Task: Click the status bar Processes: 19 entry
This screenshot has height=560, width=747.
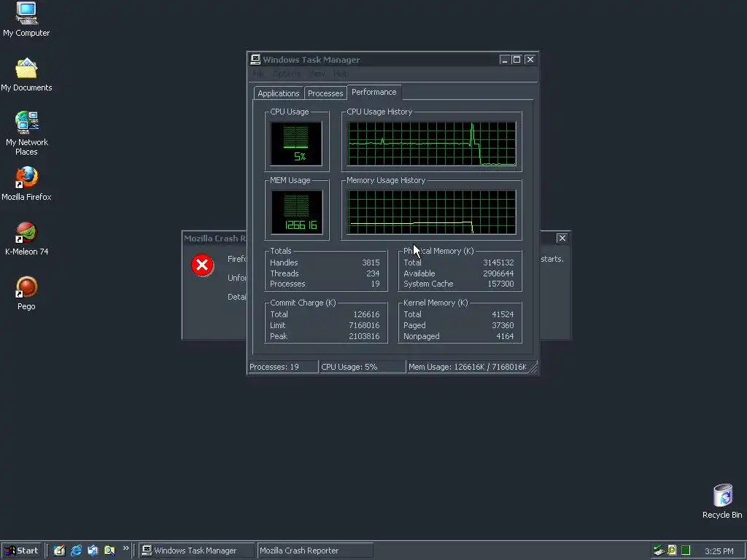Action: tap(283, 367)
